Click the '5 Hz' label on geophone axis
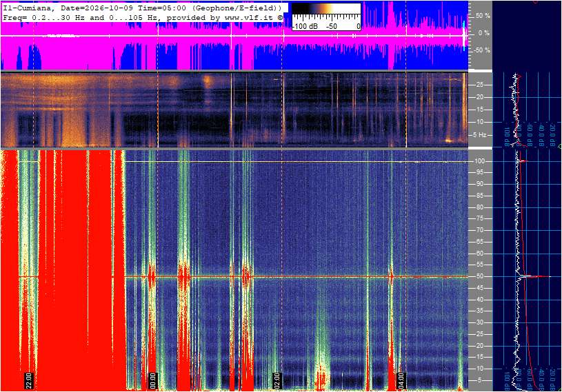Viewport: 562px width, 392px height. click(x=480, y=135)
